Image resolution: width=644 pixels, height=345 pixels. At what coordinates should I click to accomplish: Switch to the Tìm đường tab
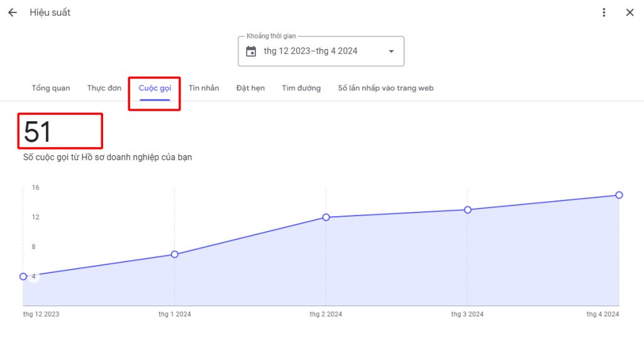click(x=301, y=88)
